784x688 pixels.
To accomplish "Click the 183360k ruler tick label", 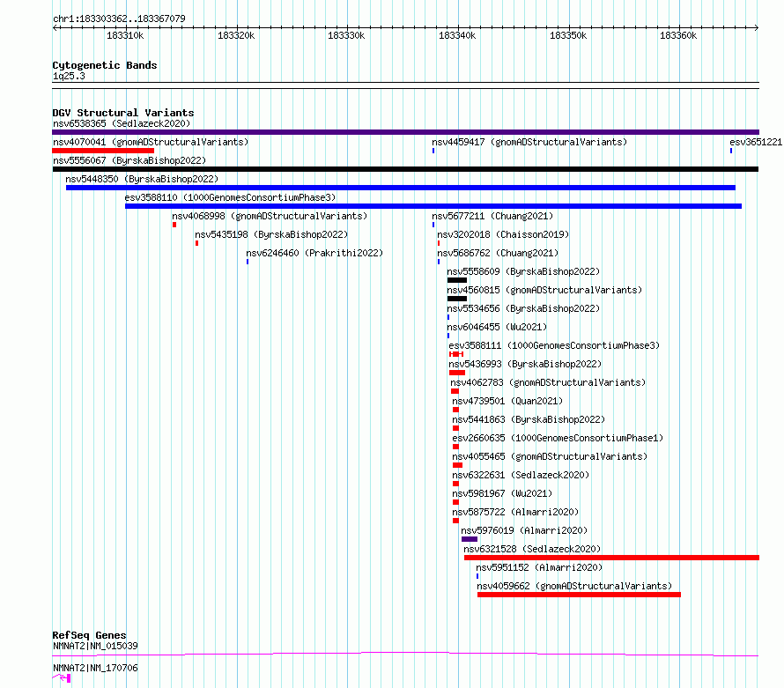I will (x=678, y=35).
